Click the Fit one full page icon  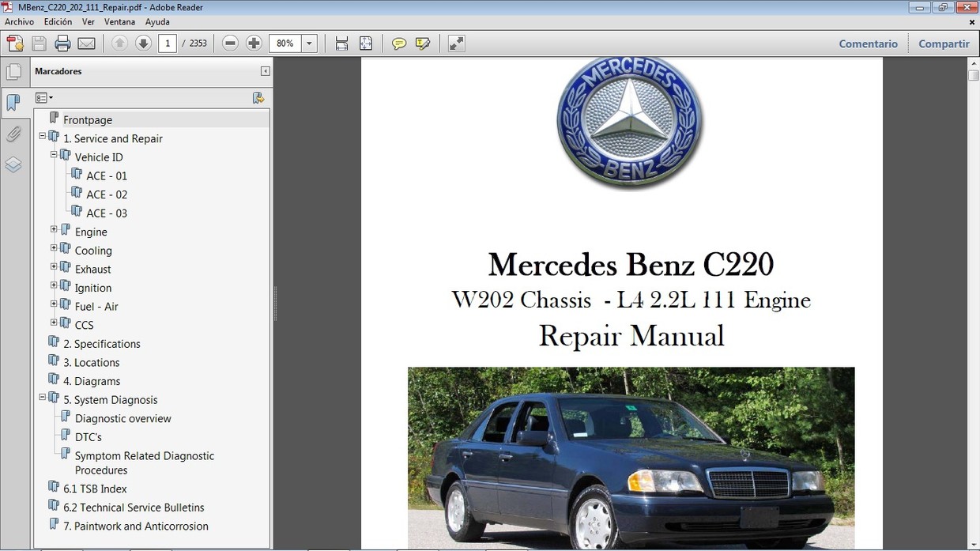click(x=366, y=43)
